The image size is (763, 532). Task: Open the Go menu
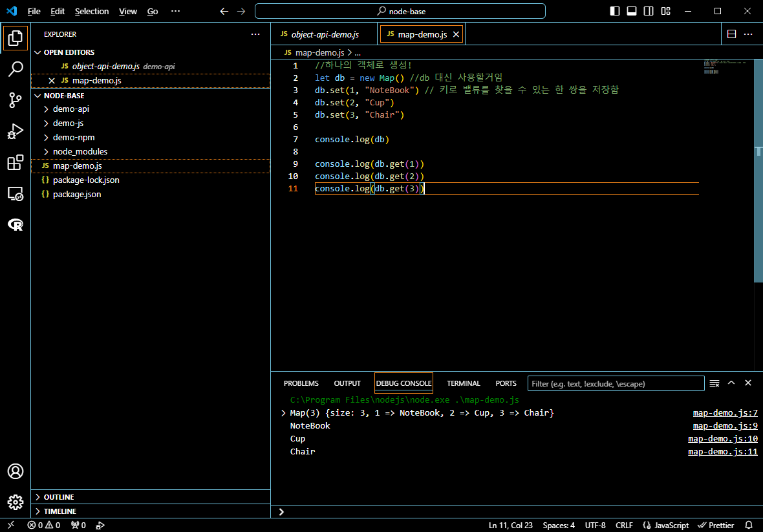coord(153,11)
